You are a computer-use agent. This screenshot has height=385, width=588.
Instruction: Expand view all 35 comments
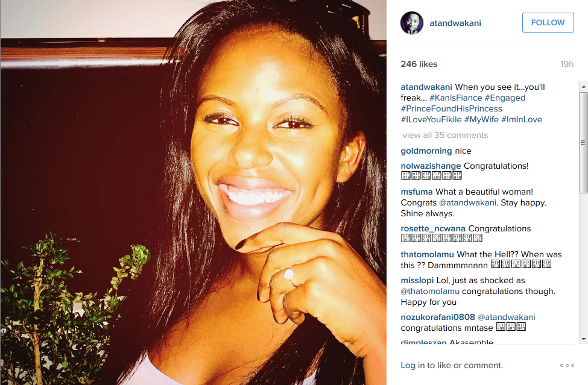tap(445, 135)
